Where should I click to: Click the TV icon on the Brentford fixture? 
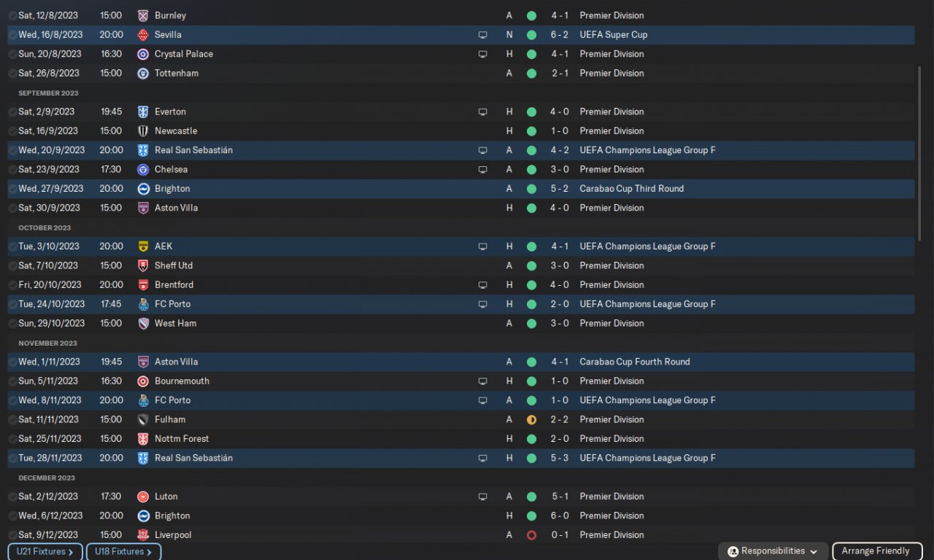point(482,285)
